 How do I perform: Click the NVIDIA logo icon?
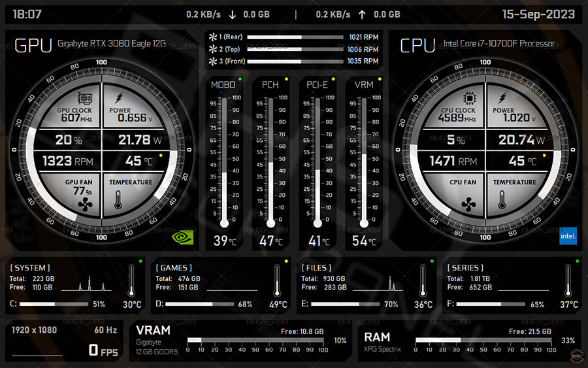click(x=183, y=237)
